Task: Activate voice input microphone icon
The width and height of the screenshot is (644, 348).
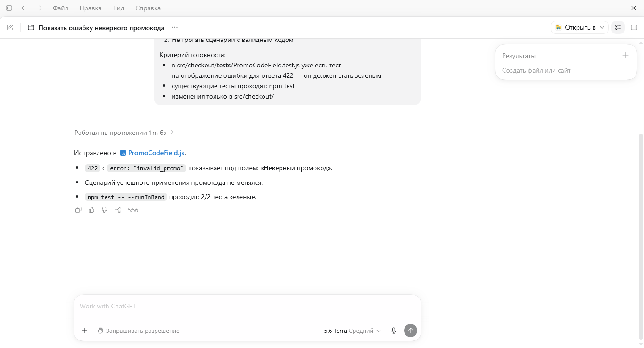Action: click(x=394, y=331)
